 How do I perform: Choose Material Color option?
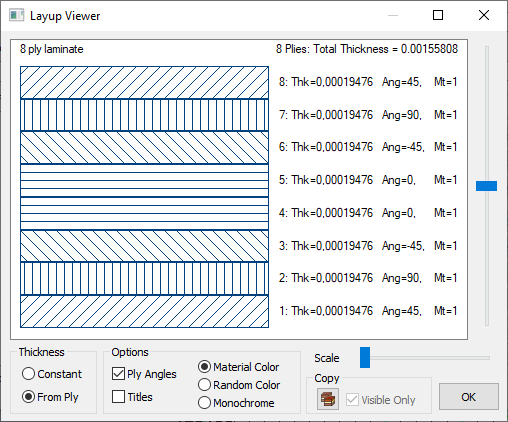coord(238,367)
